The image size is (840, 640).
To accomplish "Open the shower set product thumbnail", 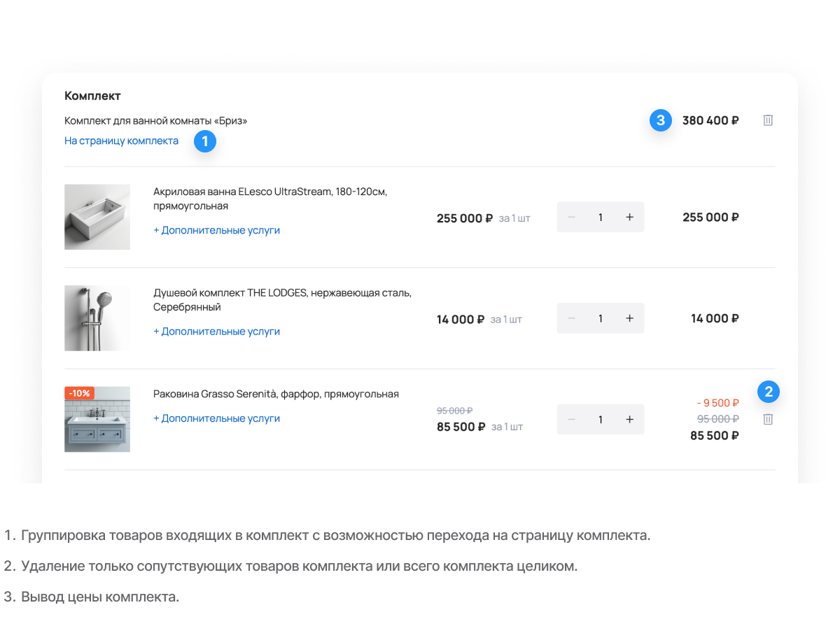I will (97, 318).
